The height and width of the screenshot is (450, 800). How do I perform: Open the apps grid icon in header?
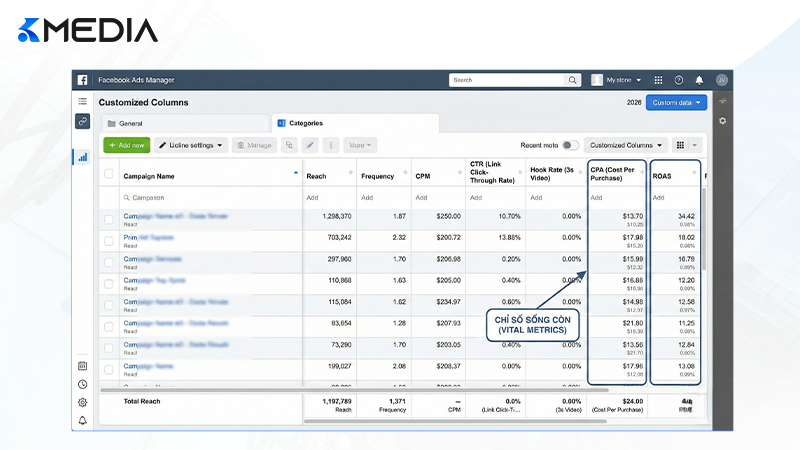658,80
